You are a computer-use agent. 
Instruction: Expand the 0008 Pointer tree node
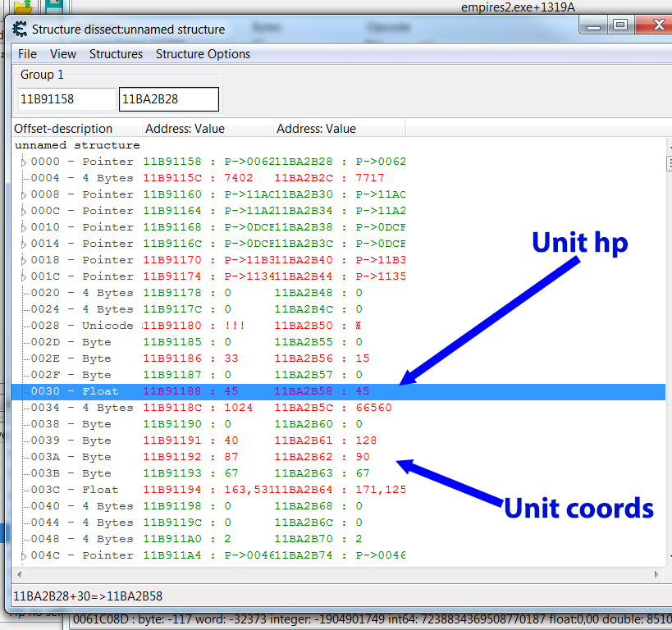coord(23,194)
